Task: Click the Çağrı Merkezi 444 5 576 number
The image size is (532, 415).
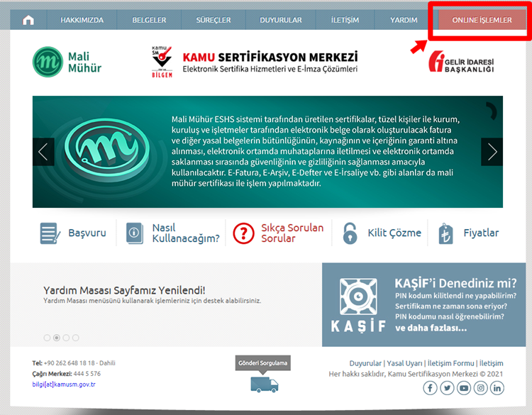Action: pyautogui.click(x=87, y=374)
